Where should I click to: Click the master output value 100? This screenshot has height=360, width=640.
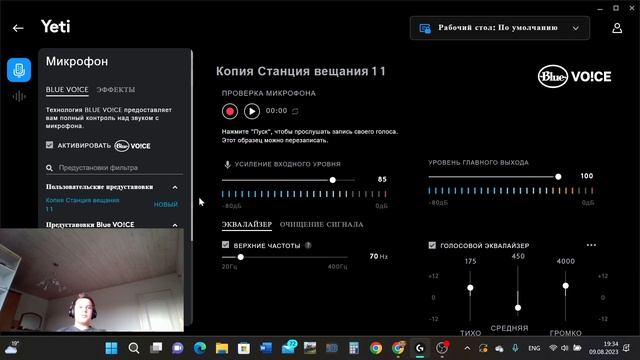tap(587, 176)
